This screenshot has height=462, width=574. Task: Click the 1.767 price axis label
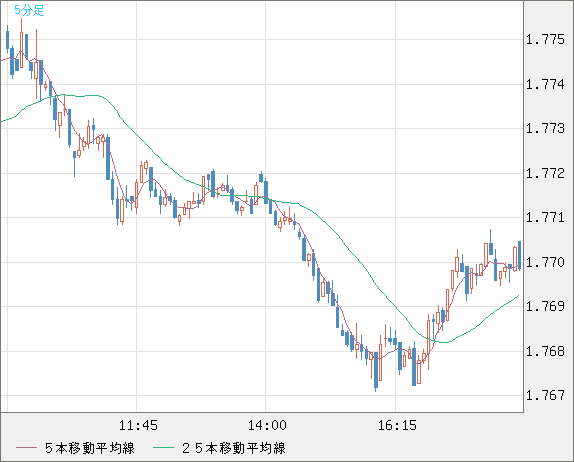coord(545,395)
